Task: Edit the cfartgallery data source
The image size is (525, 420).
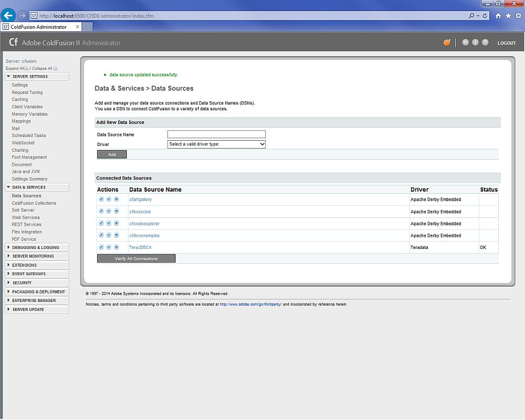Action: point(101,199)
